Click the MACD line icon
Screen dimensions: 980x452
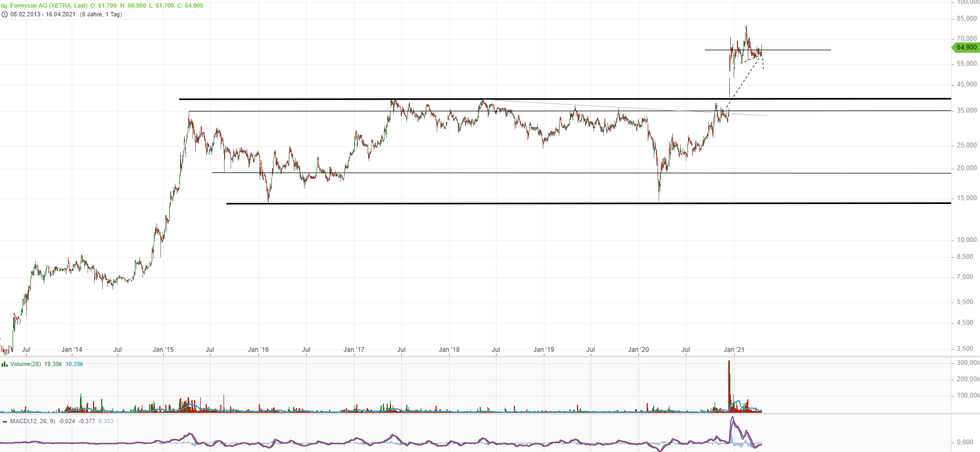[5, 421]
